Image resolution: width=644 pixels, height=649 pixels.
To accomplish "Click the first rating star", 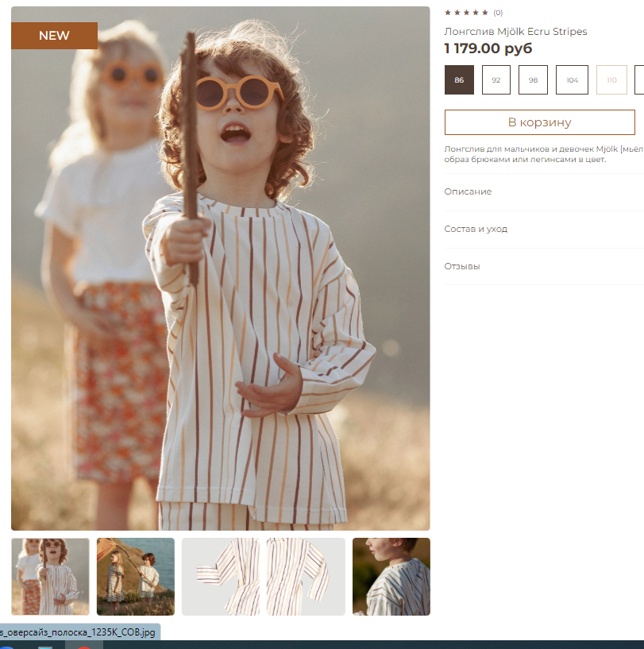I will coord(448,13).
